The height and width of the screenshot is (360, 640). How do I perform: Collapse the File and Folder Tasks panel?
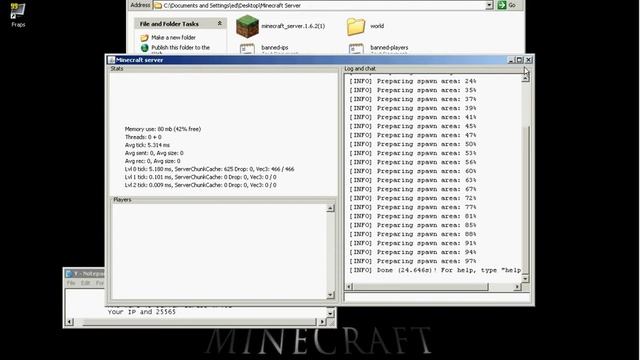coord(220,24)
